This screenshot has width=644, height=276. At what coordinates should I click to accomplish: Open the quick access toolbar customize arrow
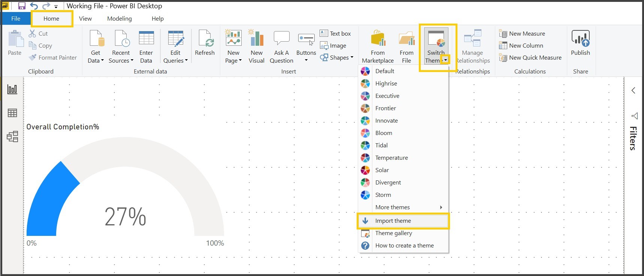pyautogui.click(x=56, y=7)
